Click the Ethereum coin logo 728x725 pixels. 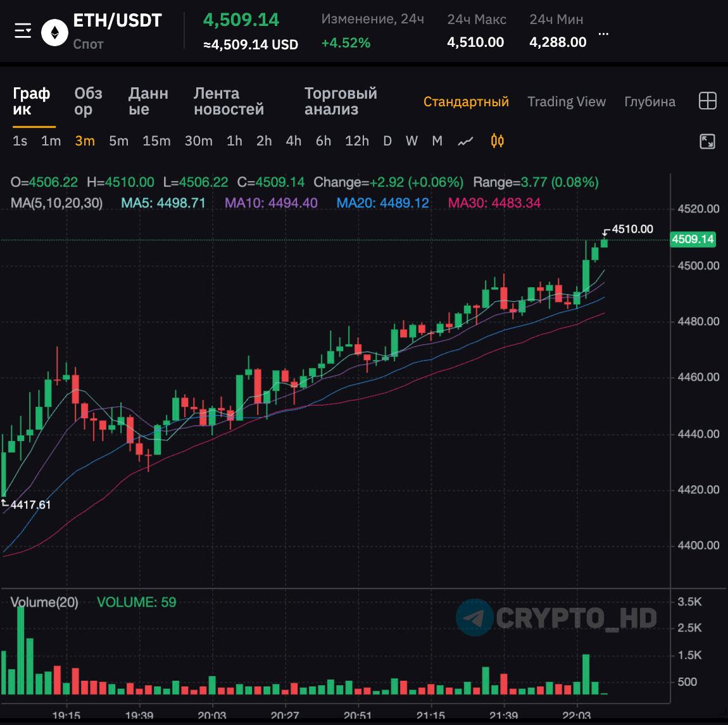click(x=54, y=32)
